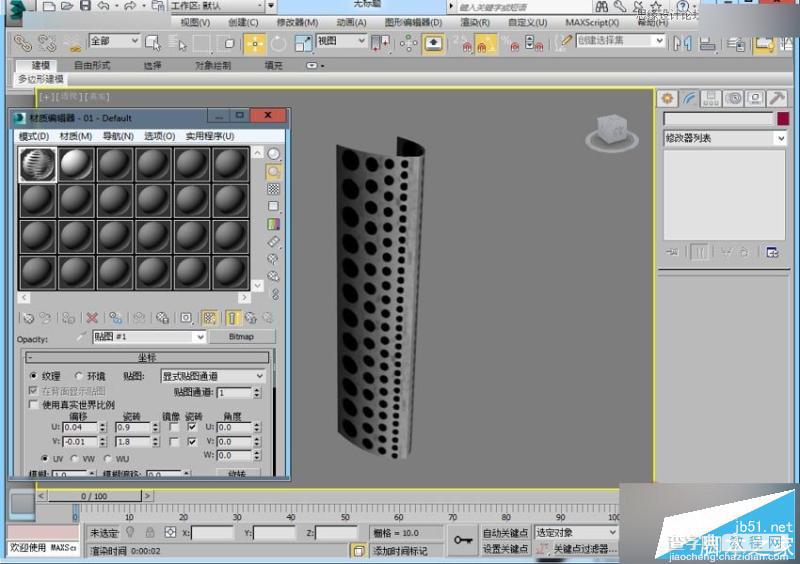Select the first material sample sphere slot
Viewport: 800px width, 564px height.
click(37, 164)
